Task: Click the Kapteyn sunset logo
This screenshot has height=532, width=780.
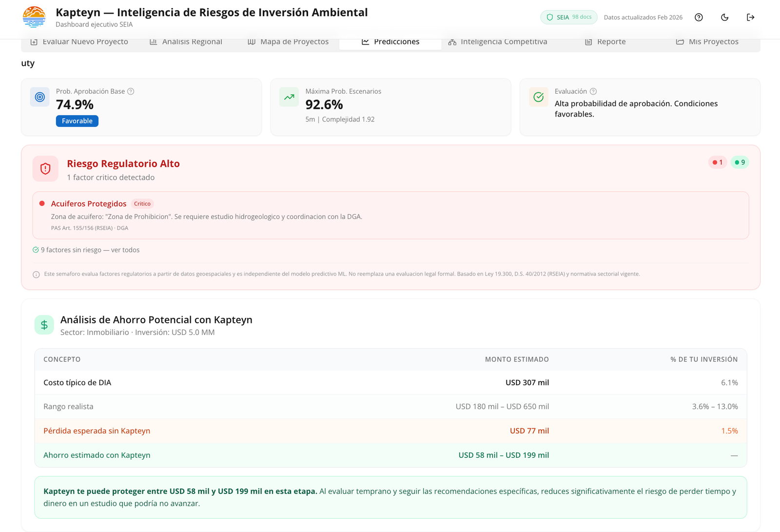Action: click(34, 17)
